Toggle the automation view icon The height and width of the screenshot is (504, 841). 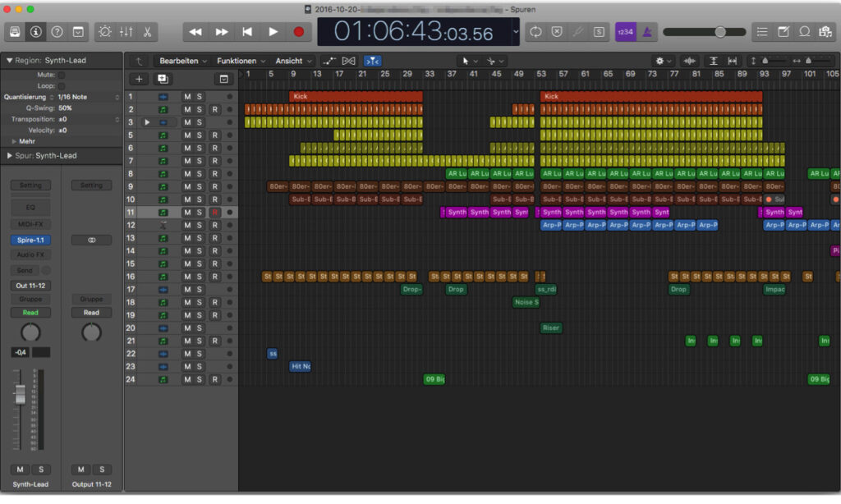(x=329, y=61)
